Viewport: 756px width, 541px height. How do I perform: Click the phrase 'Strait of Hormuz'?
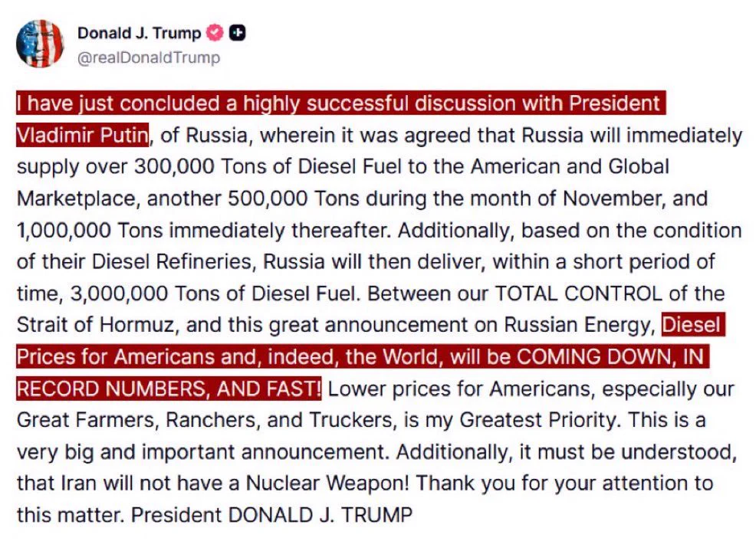[95, 325]
